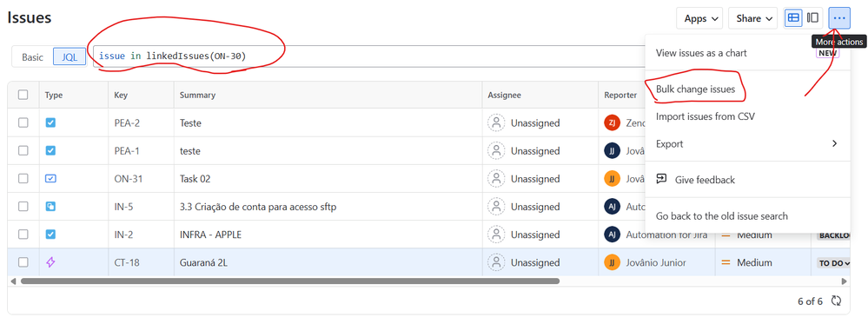Switch to split detail view icon
Image resolution: width=868 pixels, height=324 pixels.
pos(812,18)
